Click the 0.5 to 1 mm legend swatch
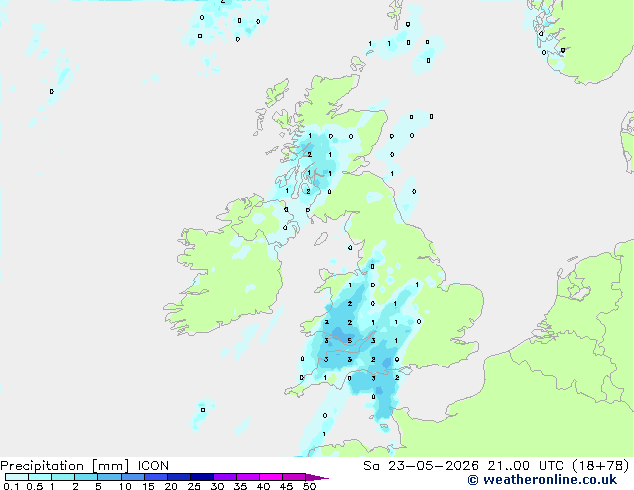Viewport: 634px width, 490px height. coord(40,477)
